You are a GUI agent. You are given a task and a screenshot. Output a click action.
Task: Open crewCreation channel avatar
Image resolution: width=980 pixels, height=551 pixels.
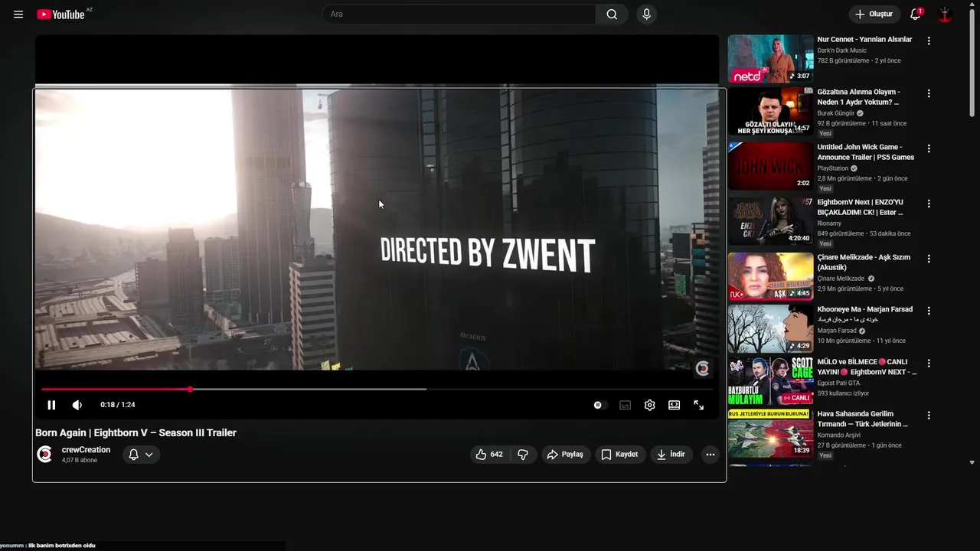pyautogui.click(x=45, y=454)
